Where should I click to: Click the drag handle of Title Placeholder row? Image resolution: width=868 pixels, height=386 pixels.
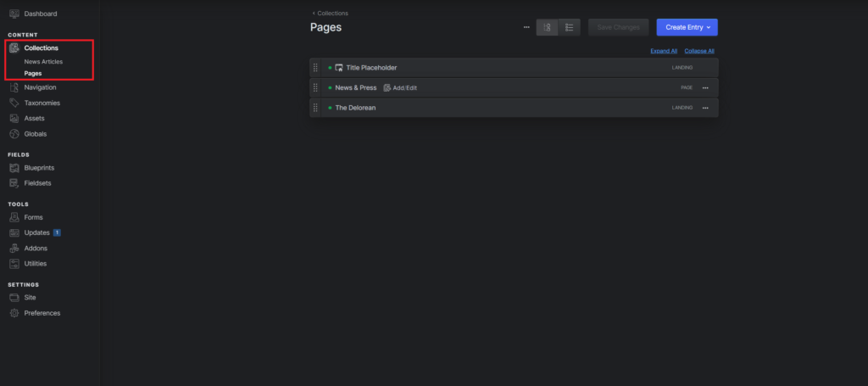pos(316,68)
